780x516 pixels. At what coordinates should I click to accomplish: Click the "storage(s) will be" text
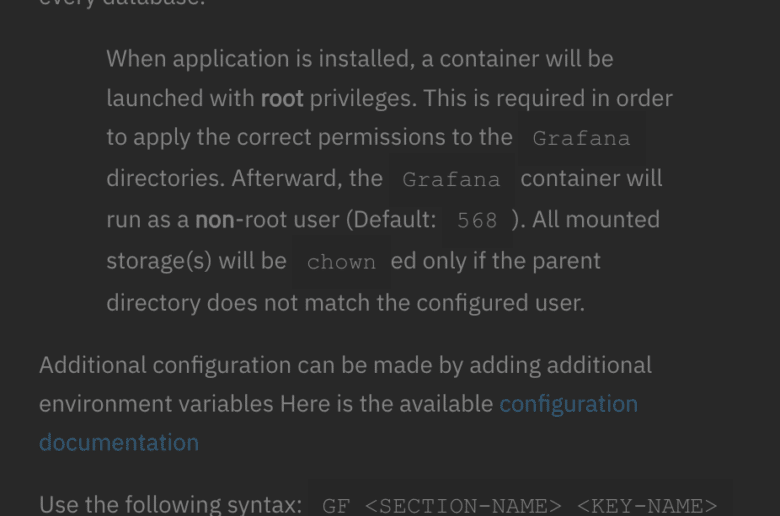pyautogui.click(x=196, y=261)
